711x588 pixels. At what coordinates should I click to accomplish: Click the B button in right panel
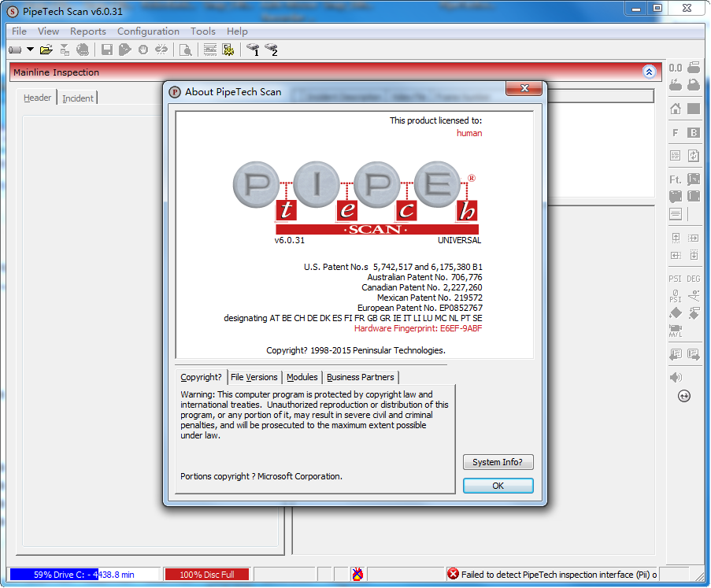click(694, 132)
